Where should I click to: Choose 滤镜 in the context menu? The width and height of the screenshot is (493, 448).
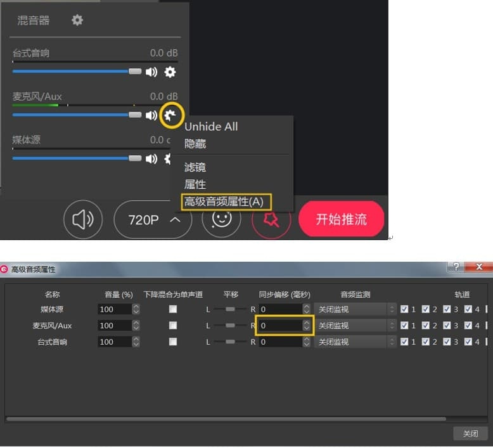point(195,167)
